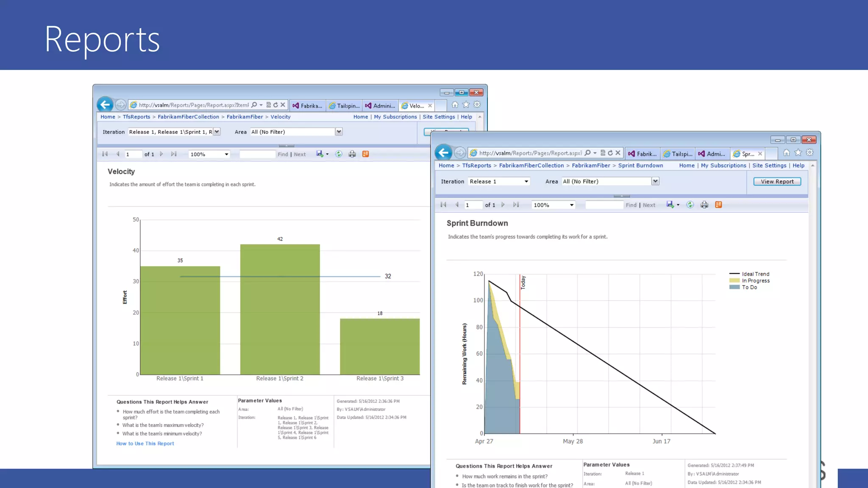Screen dimensions: 868x488
Task: Open How to Use This Report link
Action: click(x=145, y=444)
